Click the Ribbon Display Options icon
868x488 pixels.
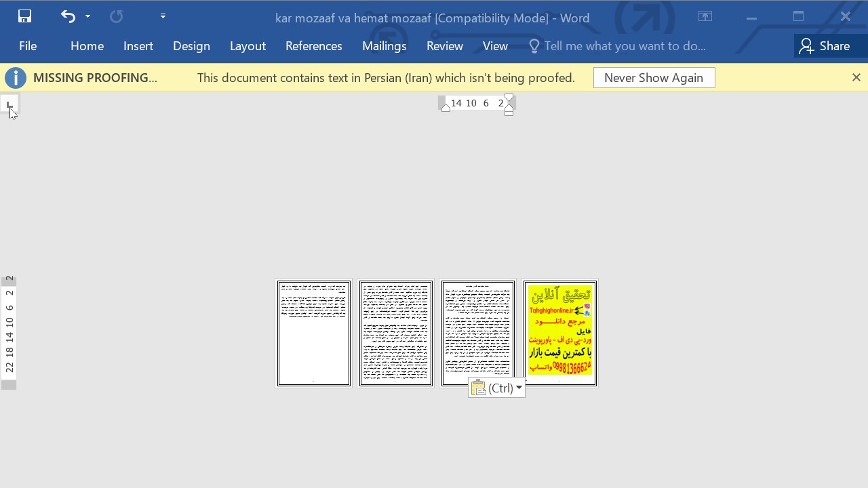pos(705,16)
